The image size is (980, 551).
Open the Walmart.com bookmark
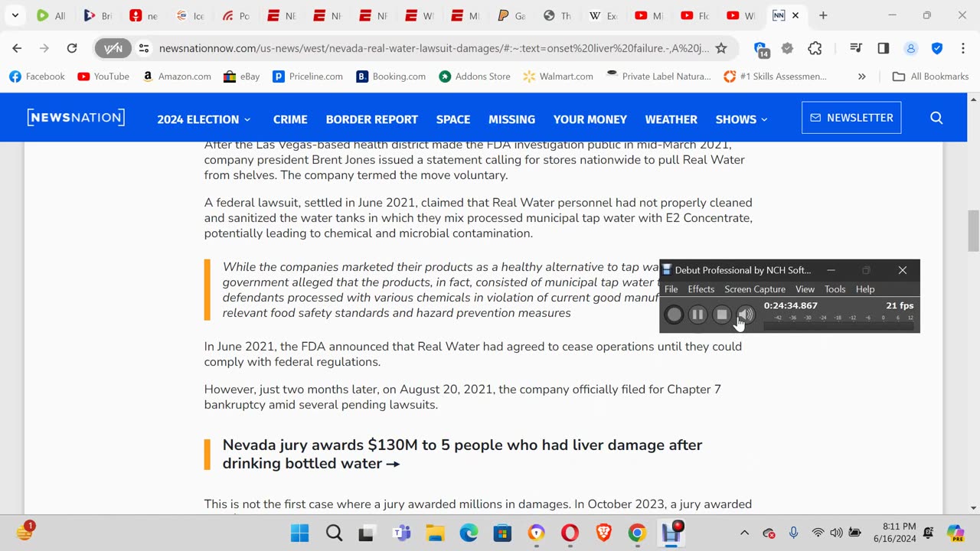(558, 77)
